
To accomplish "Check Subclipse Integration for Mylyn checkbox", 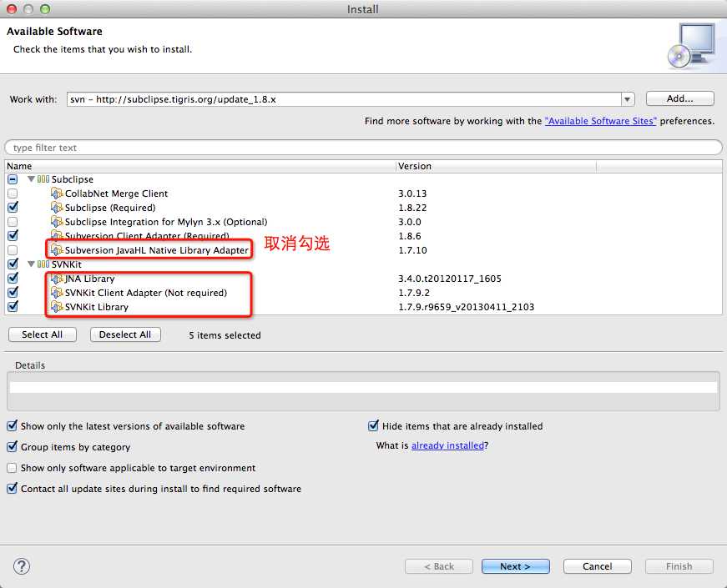I will [13, 222].
